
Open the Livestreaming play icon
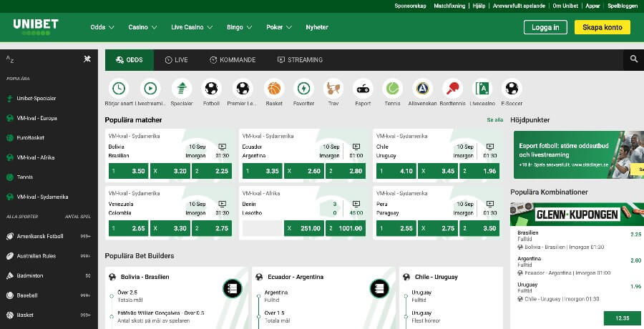[150, 88]
